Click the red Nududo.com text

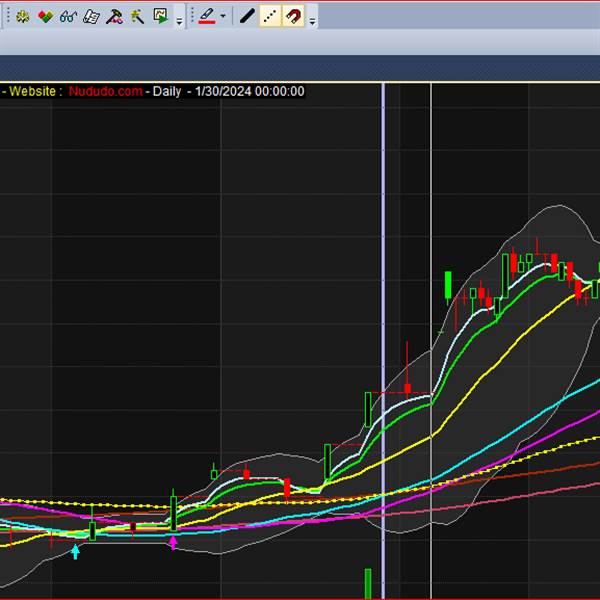(106, 91)
